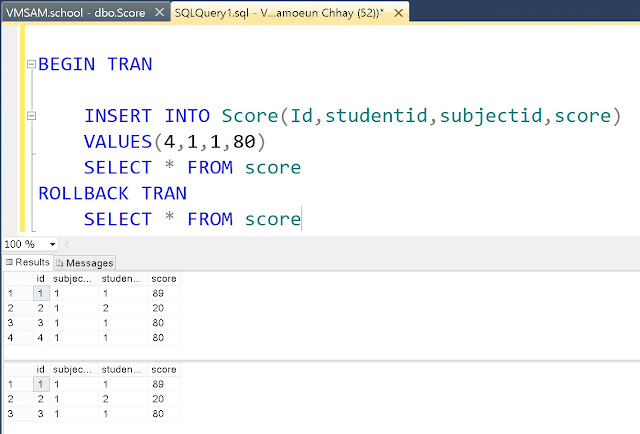Select the id column header in second grid
Viewport: 640px width, 434px height.
click(40, 369)
